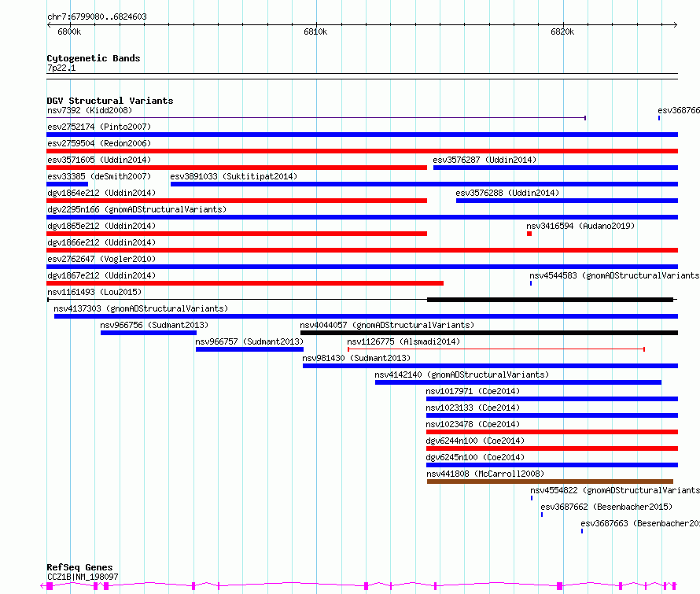
Task: Click the Cytogenetic Bands track title
Action: pos(94,58)
